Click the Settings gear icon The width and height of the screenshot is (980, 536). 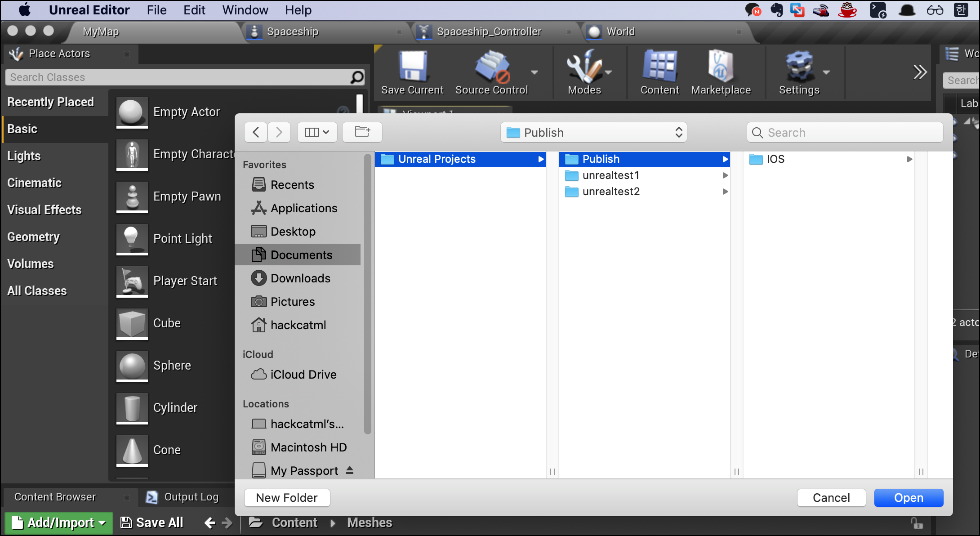coord(799,67)
